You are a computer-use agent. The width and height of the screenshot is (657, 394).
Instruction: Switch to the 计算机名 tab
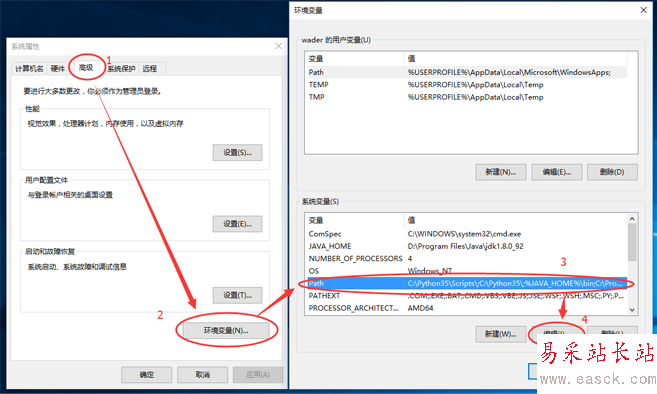point(29,68)
